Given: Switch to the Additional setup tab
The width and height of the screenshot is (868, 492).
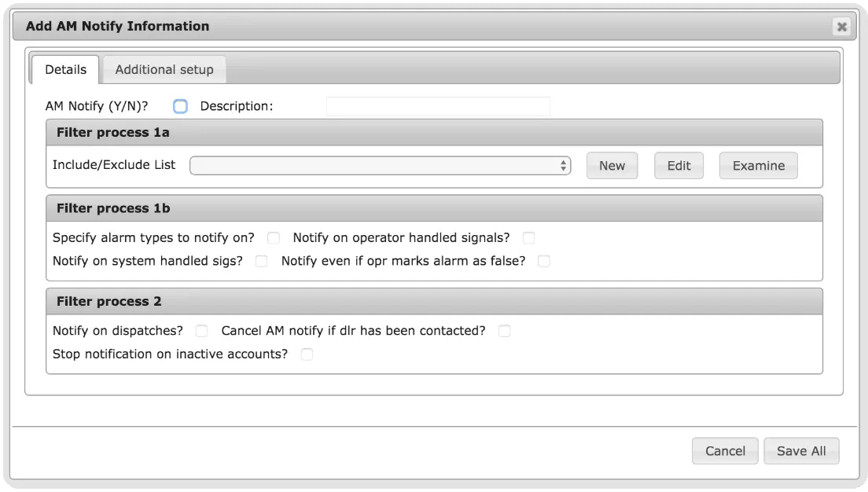Looking at the screenshot, I should point(164,70).
